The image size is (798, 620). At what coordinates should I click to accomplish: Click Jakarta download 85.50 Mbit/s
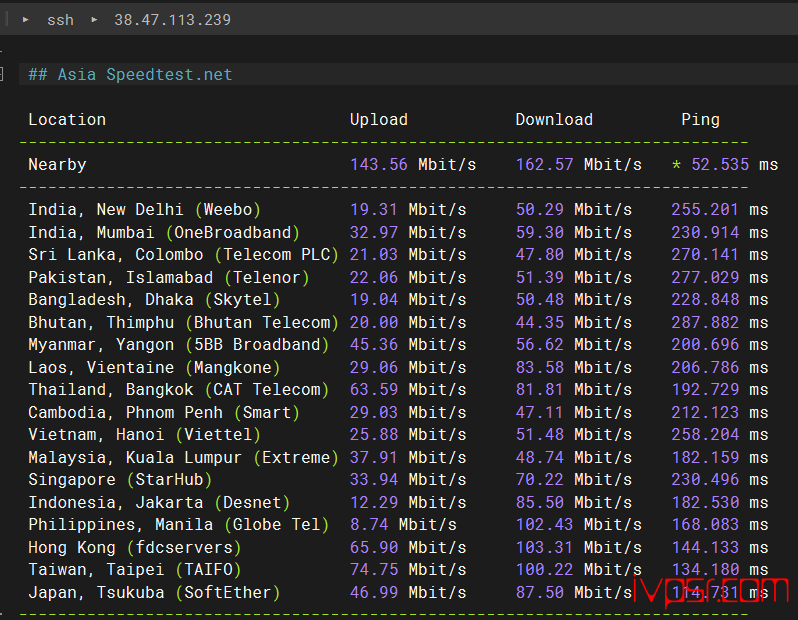pyautogui.click(x=574, y=503)
